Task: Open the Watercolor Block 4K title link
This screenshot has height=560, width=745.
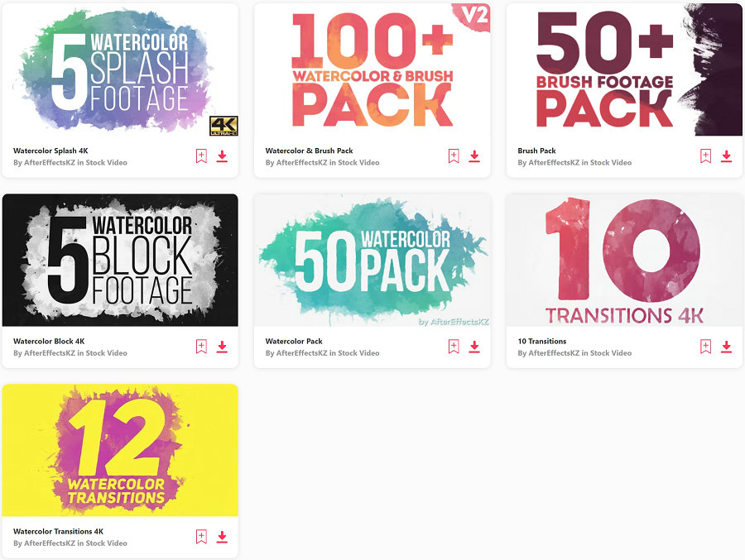Action: click(49, 341)
